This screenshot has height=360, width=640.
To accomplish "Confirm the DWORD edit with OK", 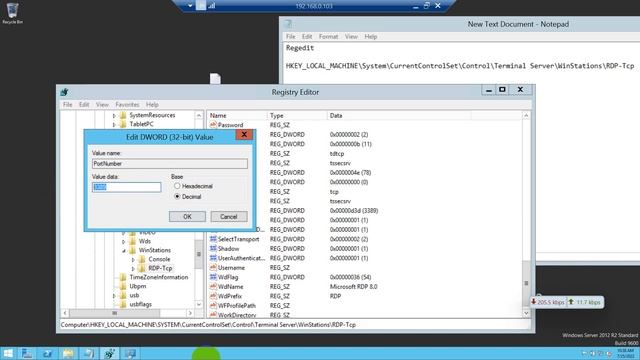I will pos(187,217).
